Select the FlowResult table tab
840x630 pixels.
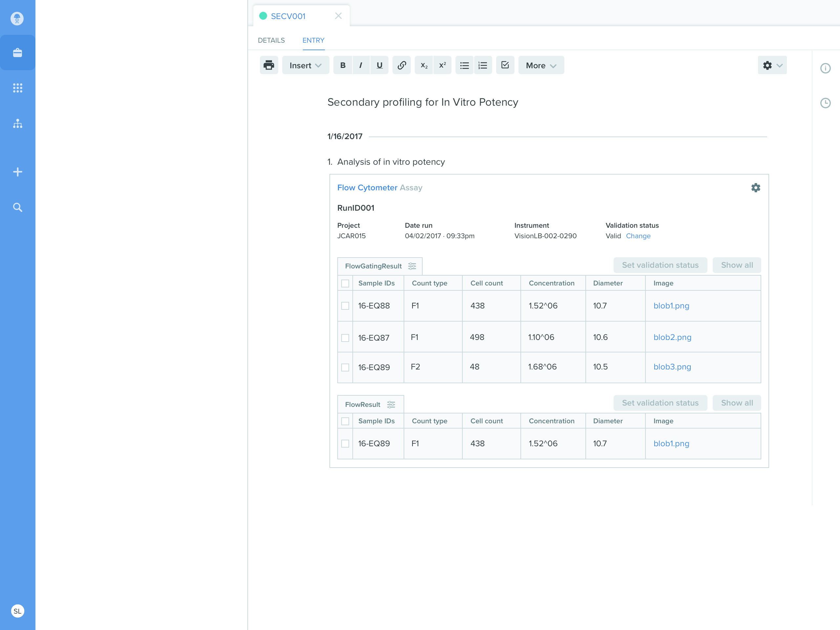(370, 405)
